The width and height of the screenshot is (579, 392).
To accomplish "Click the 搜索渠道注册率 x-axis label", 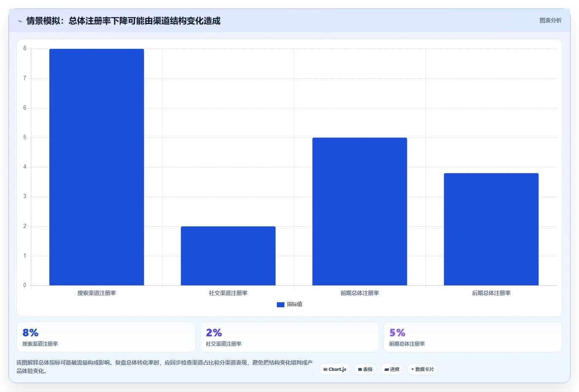I will (x=97, y=293).
